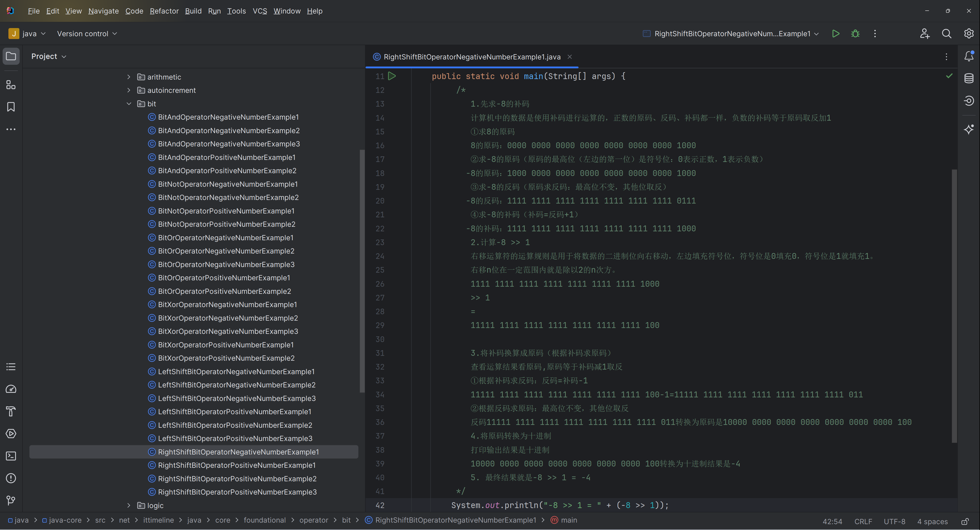Expand the autoincrement folder
The height and width of the screenshot is (530, 980).
pos(129,90)
